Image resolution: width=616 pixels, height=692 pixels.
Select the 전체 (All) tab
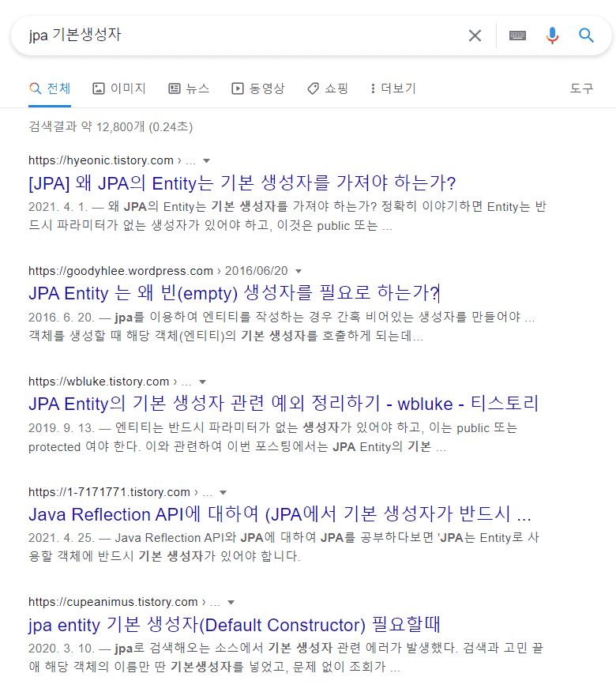[50, 88]
